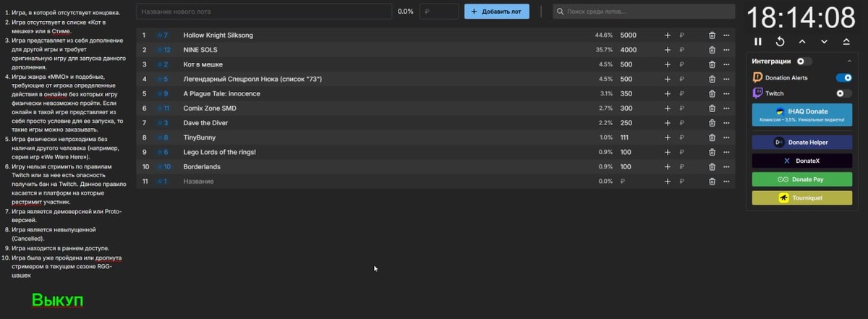The image size is (868, 319).
Task: Open the Tourniquet integration
Action: click(x=801, y=197)
